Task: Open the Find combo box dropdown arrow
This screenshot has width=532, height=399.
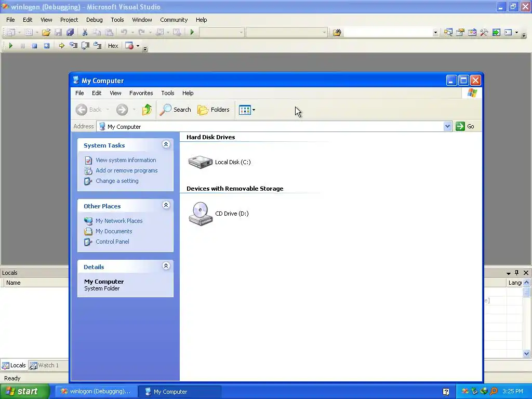Action: (x=435, y=33)
